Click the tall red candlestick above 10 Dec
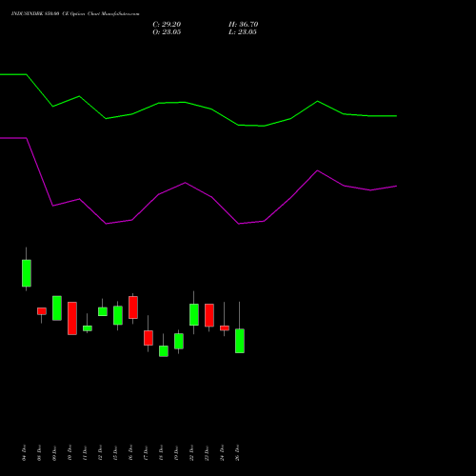The image size is (476, 476). point(72,318)
